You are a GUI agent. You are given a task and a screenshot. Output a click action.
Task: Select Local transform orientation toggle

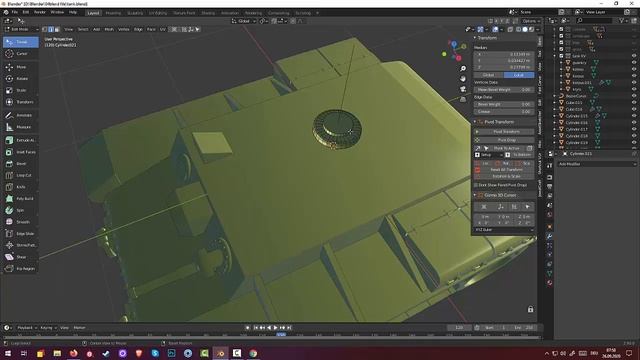click(x=519, y=75)
